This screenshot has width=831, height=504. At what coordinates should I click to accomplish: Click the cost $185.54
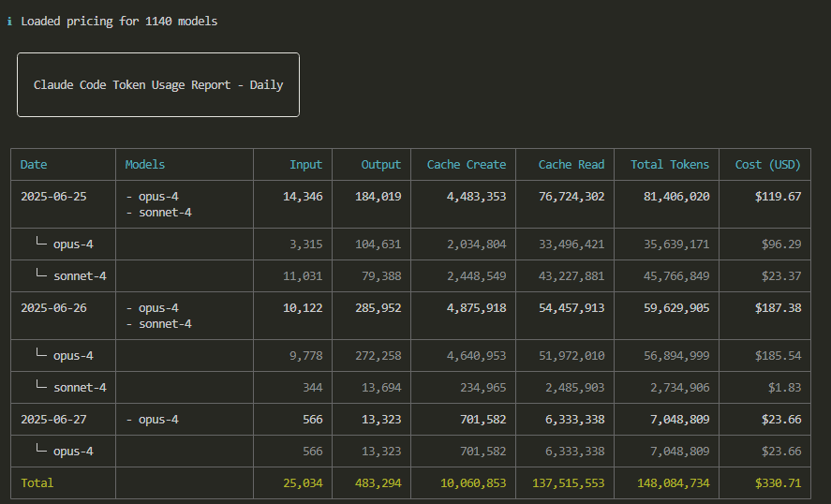778,356
